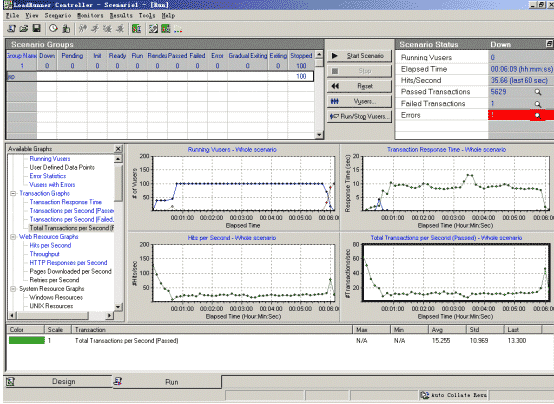Click the Start Scenario button
This screenshot has height=404, width=554.
(359, 56)
